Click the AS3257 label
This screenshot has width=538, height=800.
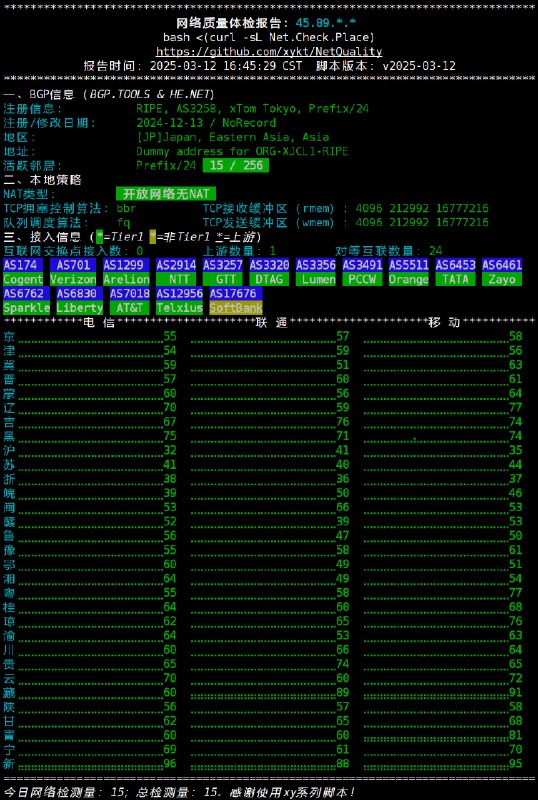223,265
